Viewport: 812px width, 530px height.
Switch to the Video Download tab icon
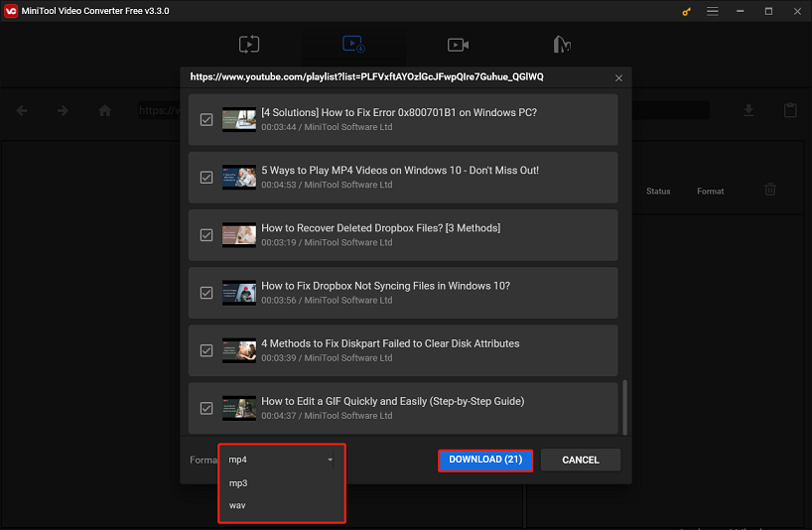(353, 44)
